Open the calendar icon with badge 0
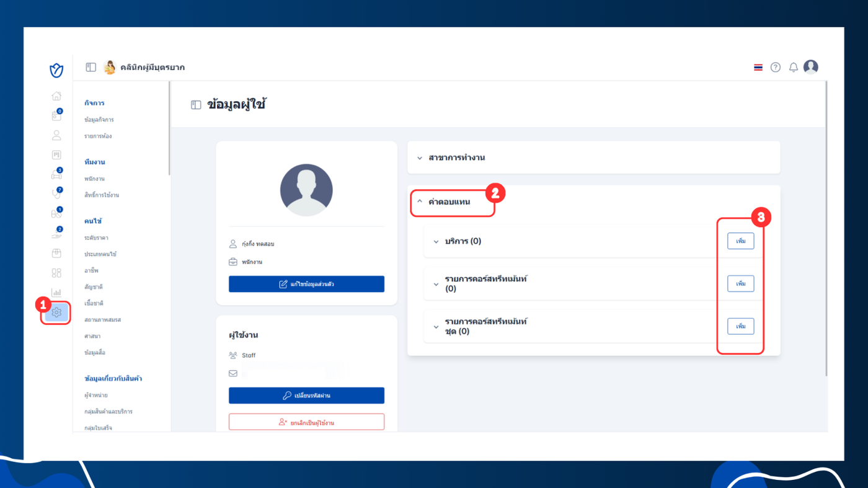This screenshot has width=868, height=488. pyautogui.click(x=56, y=115)
